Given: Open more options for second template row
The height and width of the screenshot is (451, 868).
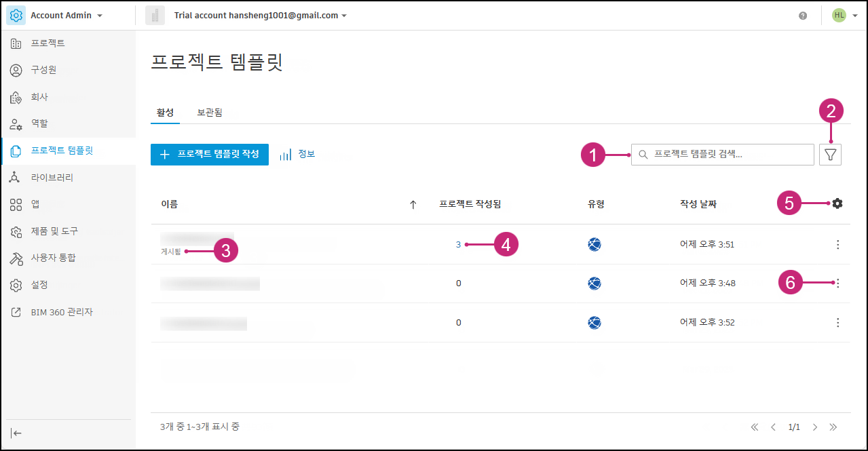Looking at the screenshot, I should coord(837,283).
